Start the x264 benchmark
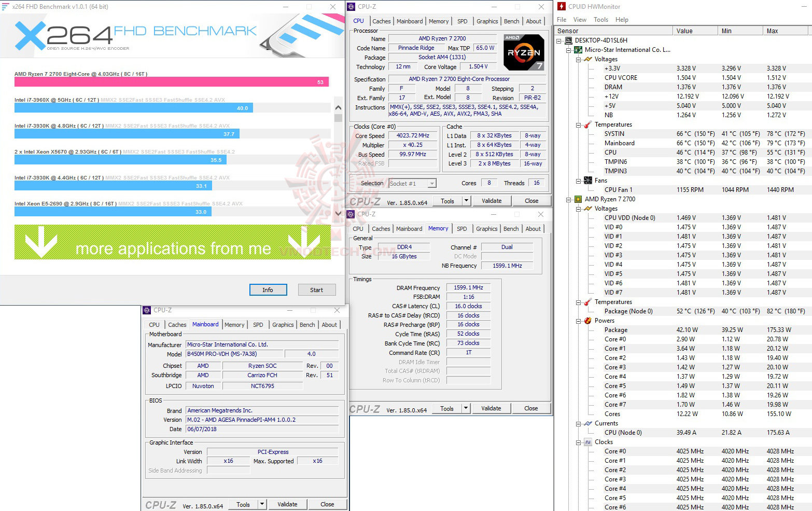Screen dimensions: 812x511 (x=316, y=289)
